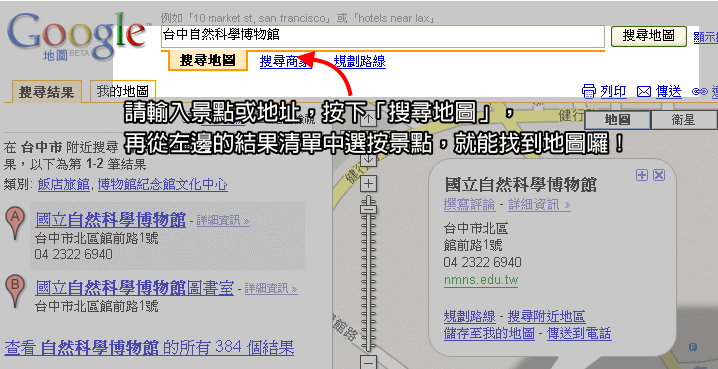Focus the map search input field
The height and width of the screenshot is (369, 718).
[383, 36]
